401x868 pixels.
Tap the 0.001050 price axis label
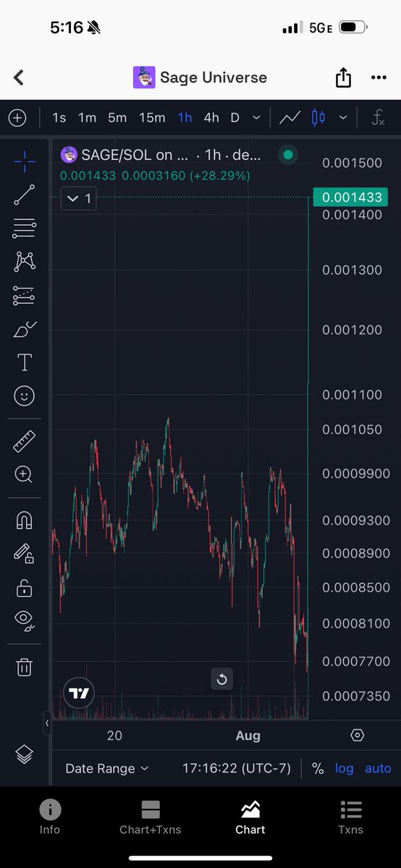coord(352,430)
